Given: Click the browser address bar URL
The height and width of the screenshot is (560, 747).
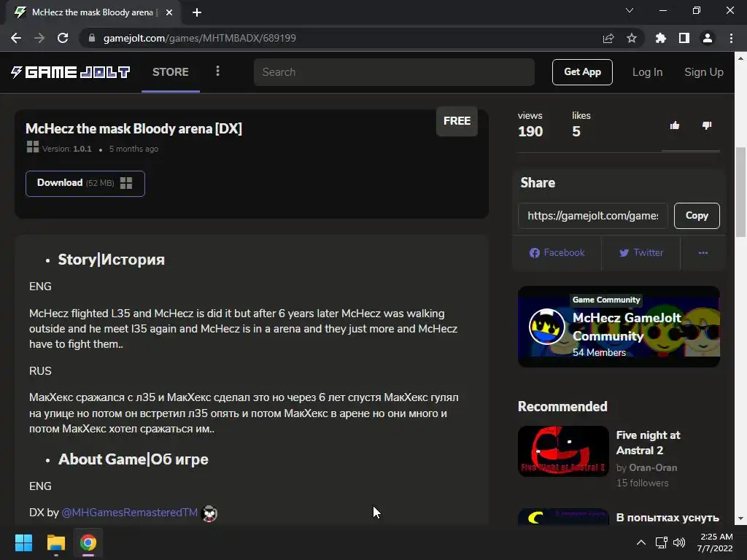Looking at the screenshot, I should pyautogui.click(x=200, y=38).
